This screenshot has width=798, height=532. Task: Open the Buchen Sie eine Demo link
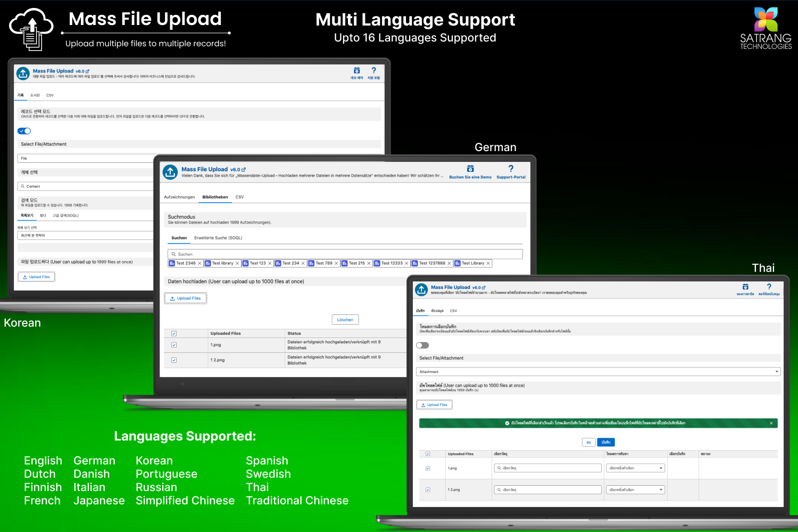470,177
